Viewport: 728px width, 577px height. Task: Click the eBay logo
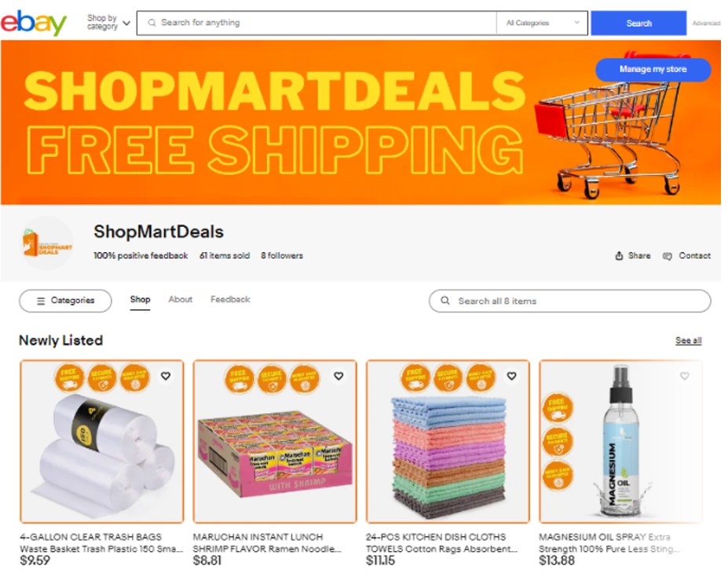34,22
